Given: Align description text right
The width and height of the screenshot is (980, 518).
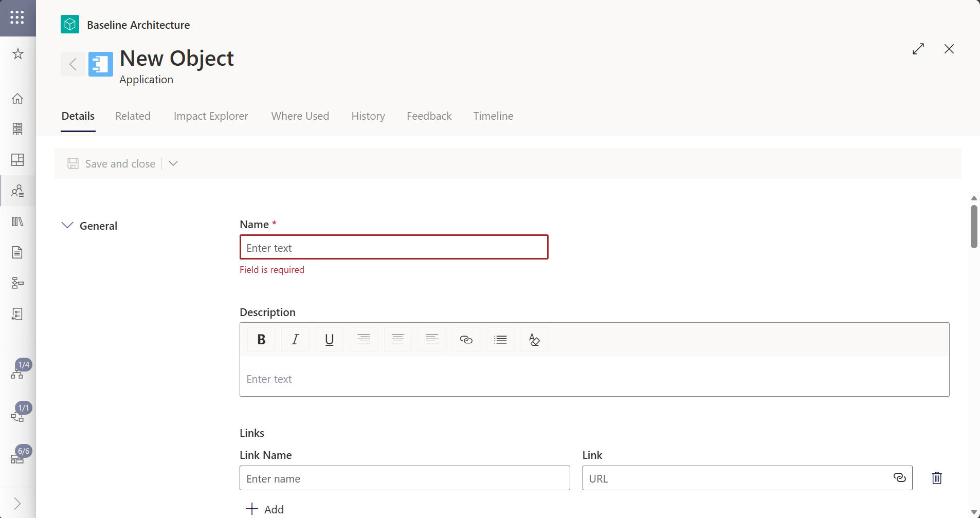Looking at the screenshot, I should [364, 340].
